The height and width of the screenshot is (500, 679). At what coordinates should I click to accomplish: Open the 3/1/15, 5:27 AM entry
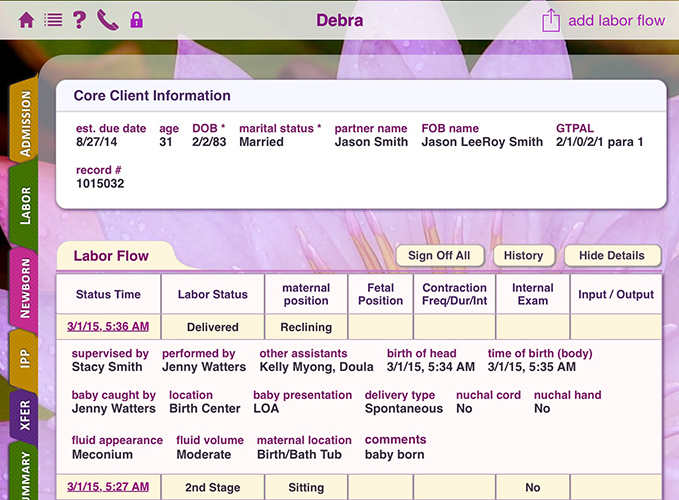108,488
